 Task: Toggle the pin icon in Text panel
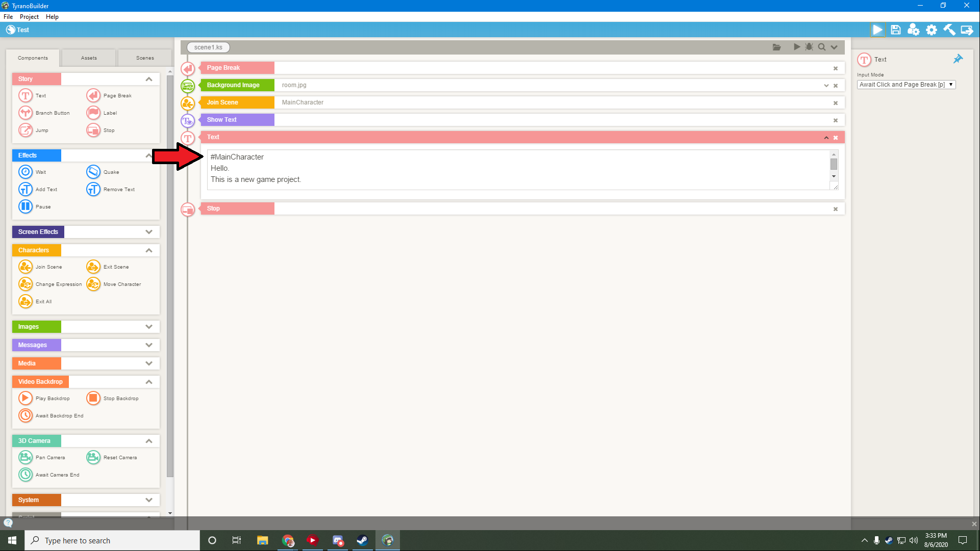pyautogui.click(x=958, y=59)
